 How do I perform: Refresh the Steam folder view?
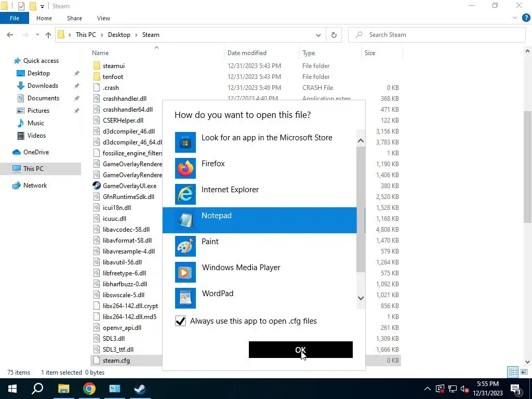coord(334,35)
